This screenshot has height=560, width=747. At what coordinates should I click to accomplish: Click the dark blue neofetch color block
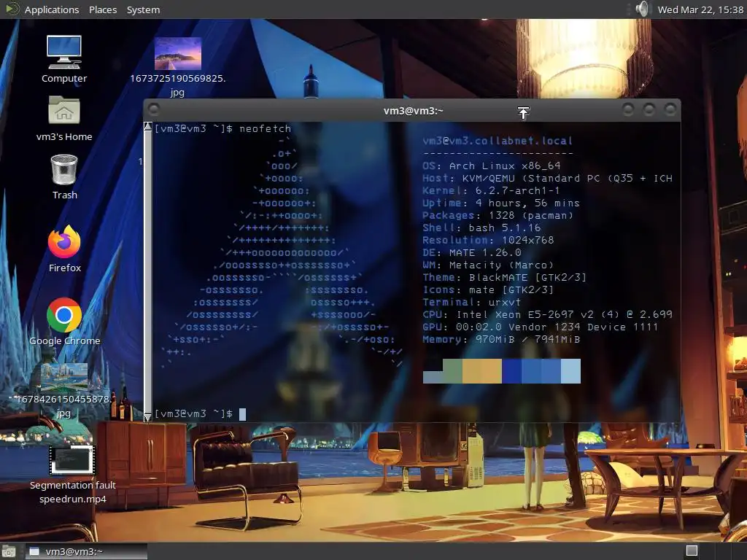[511, 371]
